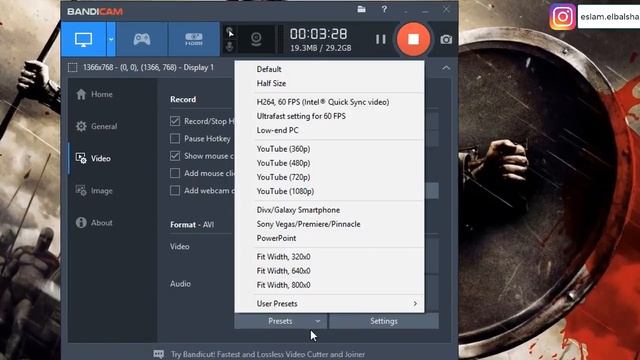Switch to HDMI device recording mode
The image size is (640, 360).
[193, 40]
